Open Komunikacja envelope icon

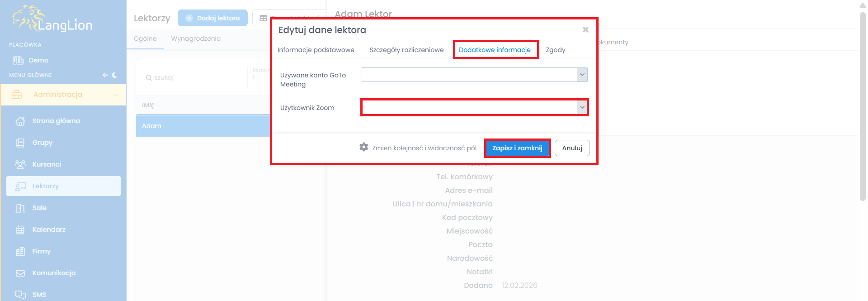click(20, 273)
